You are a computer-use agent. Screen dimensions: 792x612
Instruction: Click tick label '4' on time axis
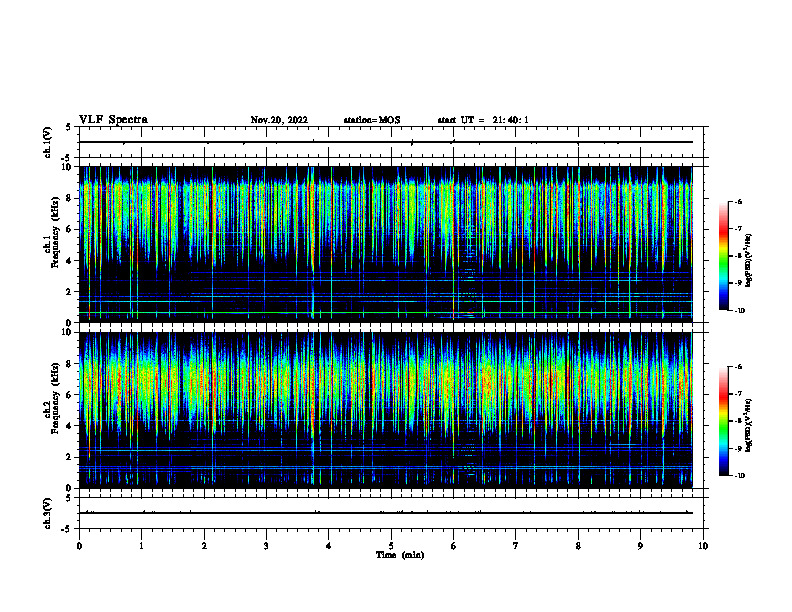pyautogui.click(x=329, y=546)
